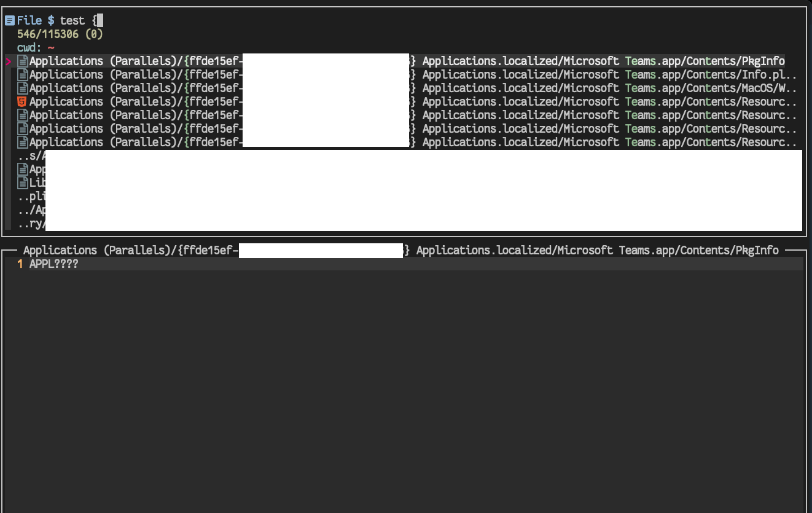Click the "cwd: ~" line
Screen dimensions: 812x513
tap(36, 48)
